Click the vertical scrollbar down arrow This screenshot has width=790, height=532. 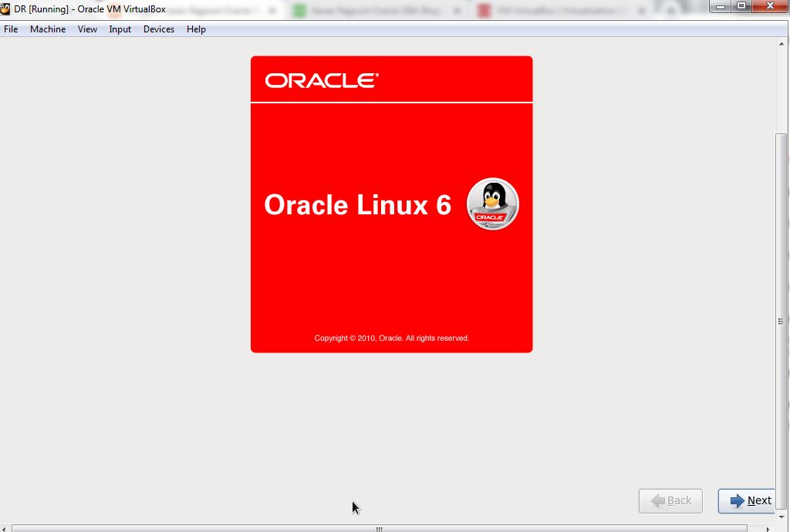[782, 517]
